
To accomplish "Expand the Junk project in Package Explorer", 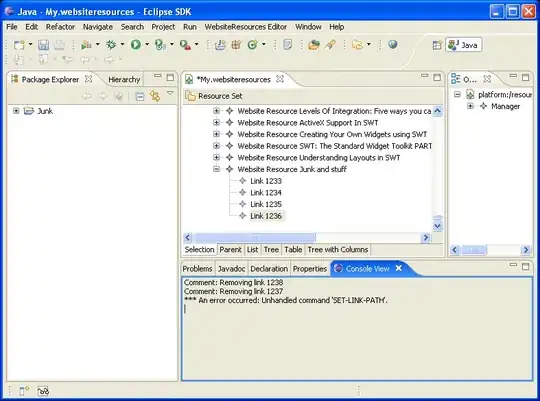I will [16, 111].
